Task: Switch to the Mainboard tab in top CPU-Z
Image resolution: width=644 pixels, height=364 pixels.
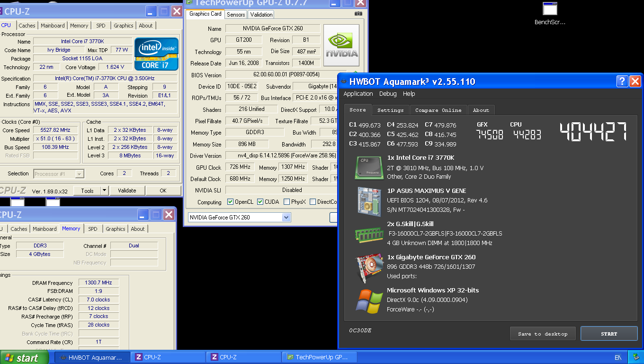Action: pyautogui.click(x=53, y=26)
